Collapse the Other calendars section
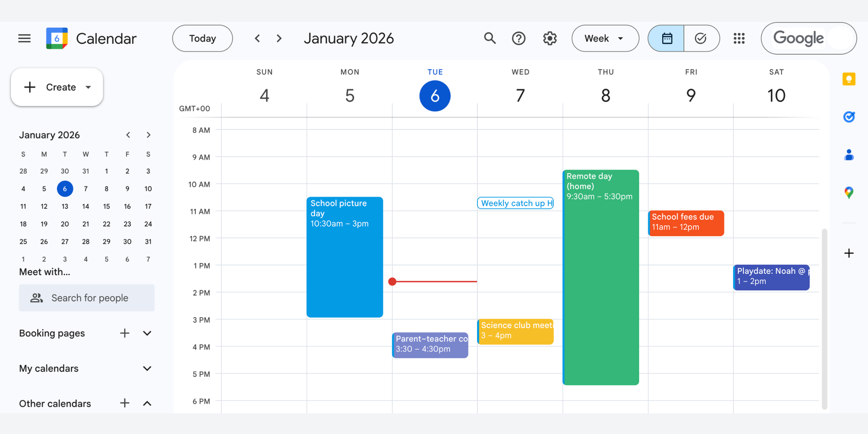 tap(148, 403)
